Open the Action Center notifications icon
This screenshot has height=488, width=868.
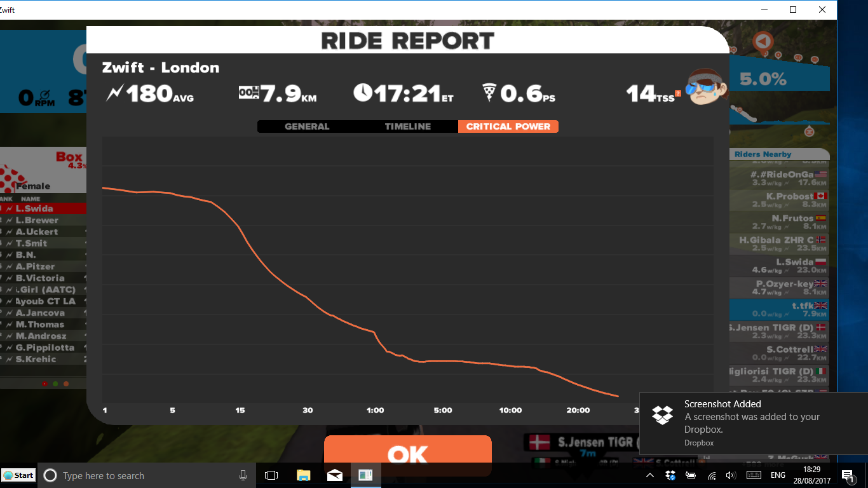pos(848,475)
